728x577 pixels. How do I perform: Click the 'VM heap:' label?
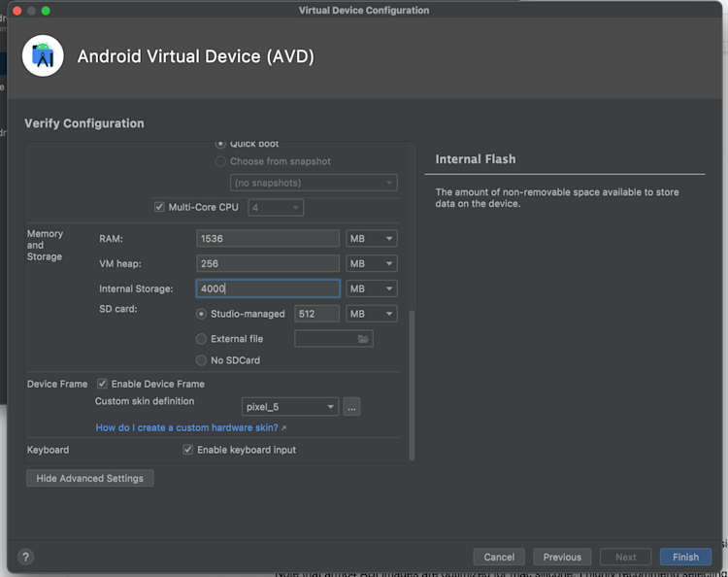[119, 263]
